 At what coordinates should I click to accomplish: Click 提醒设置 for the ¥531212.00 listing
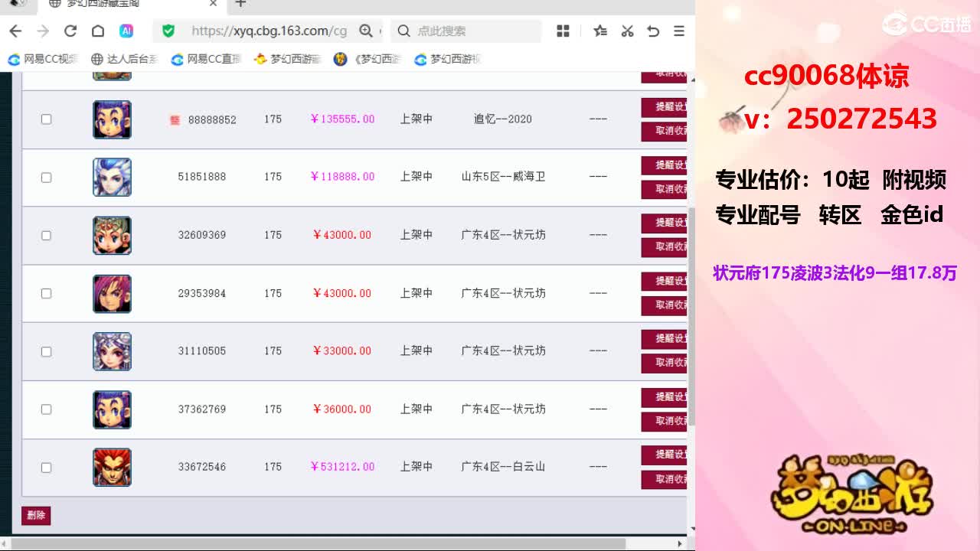tap(664, 455)
